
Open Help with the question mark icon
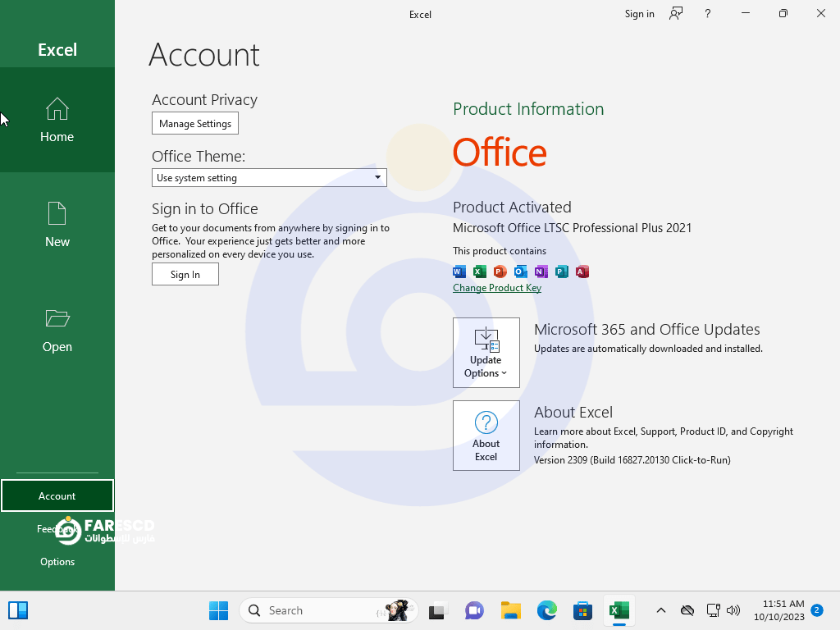pos(708,14)
